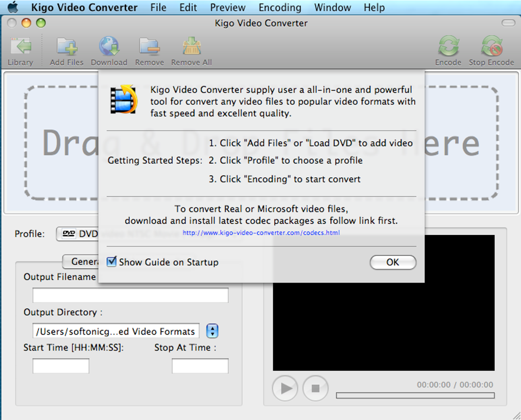
Task: Start conversion with the Encode icon
Action: point(448,46)
